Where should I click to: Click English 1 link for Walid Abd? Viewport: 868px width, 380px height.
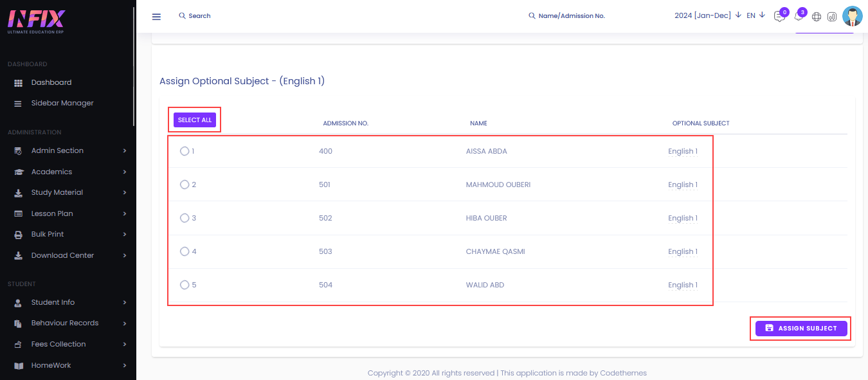coord(682,285)
